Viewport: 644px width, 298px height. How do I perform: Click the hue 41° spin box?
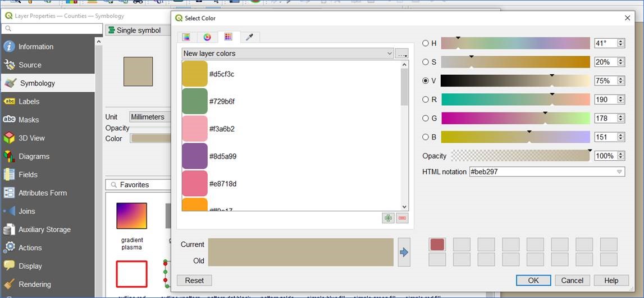click(x=610, y=43)
